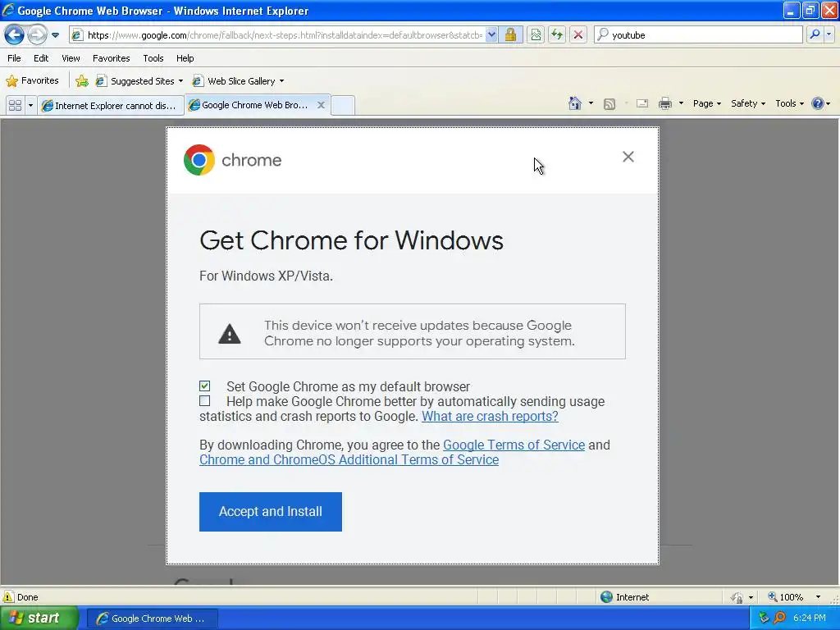Click Protected Mode shield icon in status bar
This screenshot has width=840, height=630.
(x=737, y=597)
